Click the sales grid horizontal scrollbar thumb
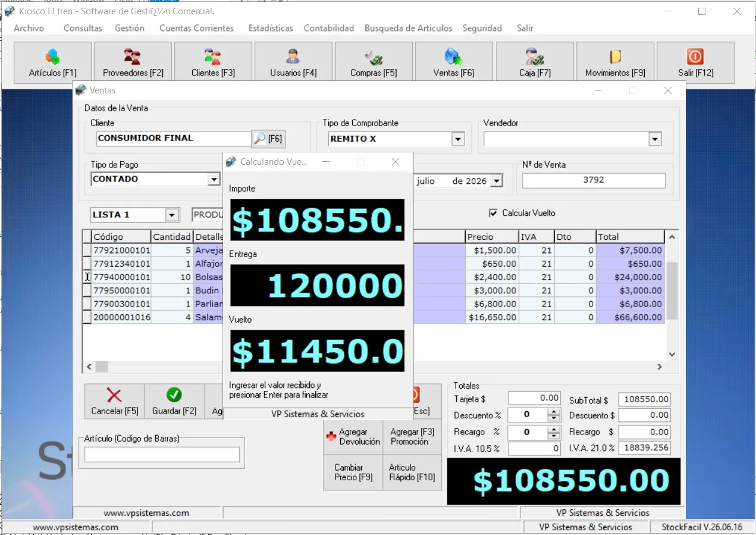 tap(101, 367)
